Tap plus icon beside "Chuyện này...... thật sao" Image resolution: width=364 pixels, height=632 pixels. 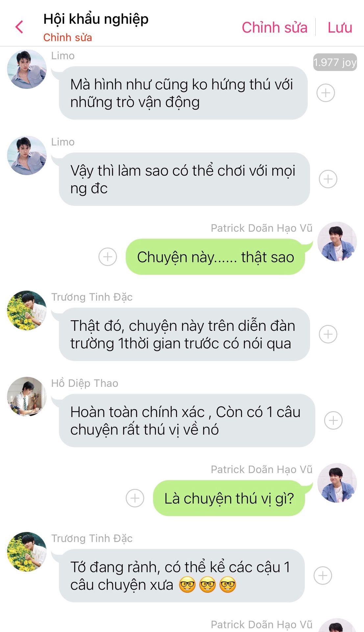tap(108, 257)
